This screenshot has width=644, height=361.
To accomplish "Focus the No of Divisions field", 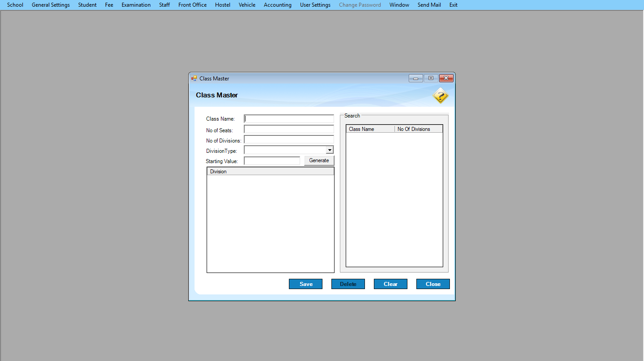I will click(x=289, y=140).
